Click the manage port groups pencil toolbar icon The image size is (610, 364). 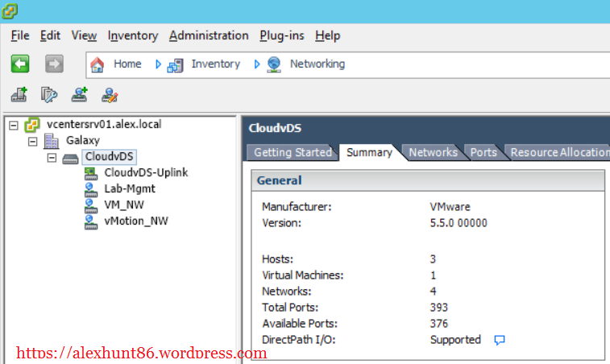point(110,95)
